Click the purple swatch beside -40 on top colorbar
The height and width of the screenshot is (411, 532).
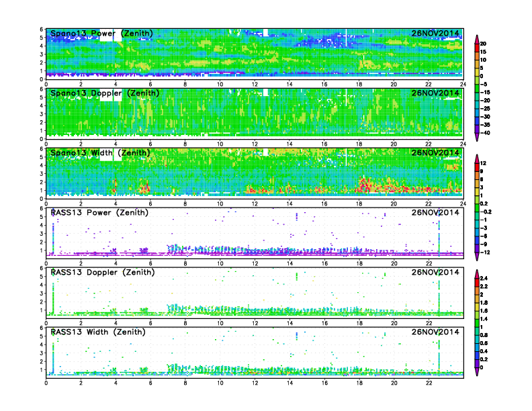[x=477, y=129]
